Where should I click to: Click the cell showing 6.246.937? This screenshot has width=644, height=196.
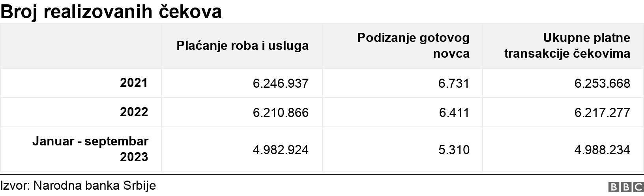281,83
